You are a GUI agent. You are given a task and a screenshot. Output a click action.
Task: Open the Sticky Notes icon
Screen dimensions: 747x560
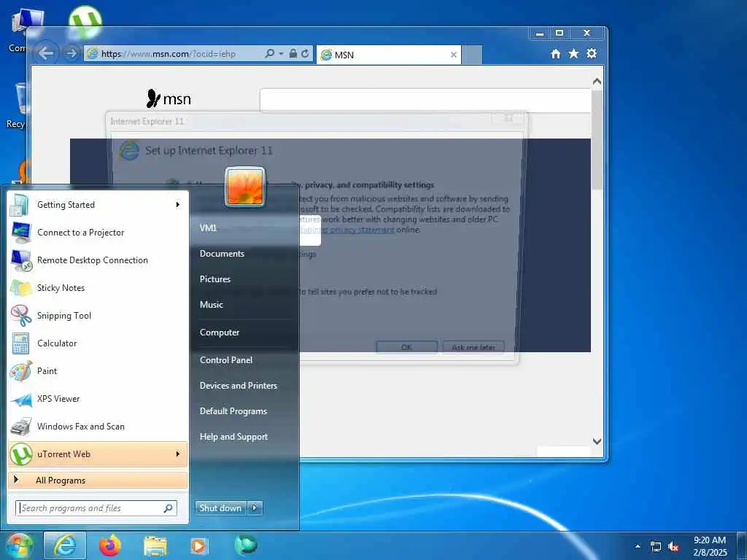21,288
